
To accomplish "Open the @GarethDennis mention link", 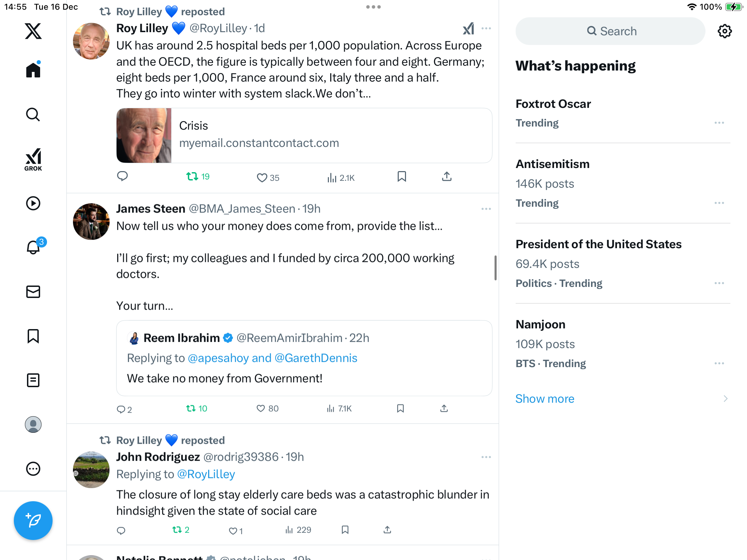I will [316, 358].
